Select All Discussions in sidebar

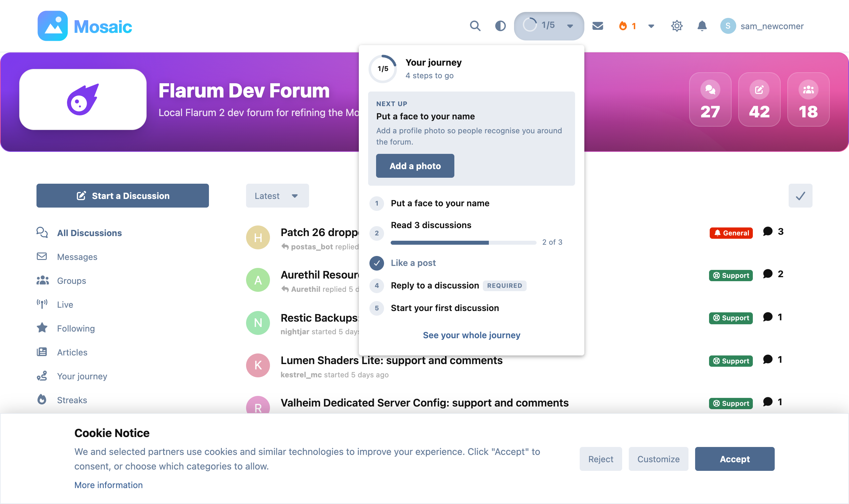(x=79, y=233)
